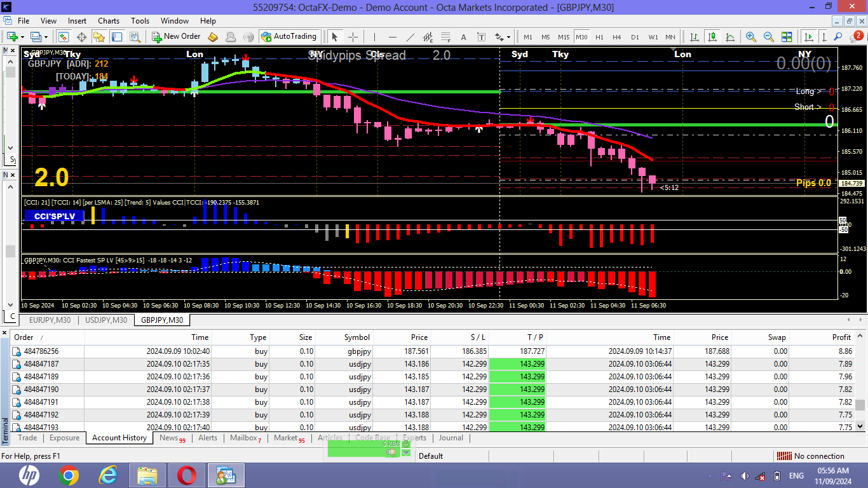This screenshot has width=868, height=488.
Task: Toggle chart auto scroll
Action: (809, 37)
